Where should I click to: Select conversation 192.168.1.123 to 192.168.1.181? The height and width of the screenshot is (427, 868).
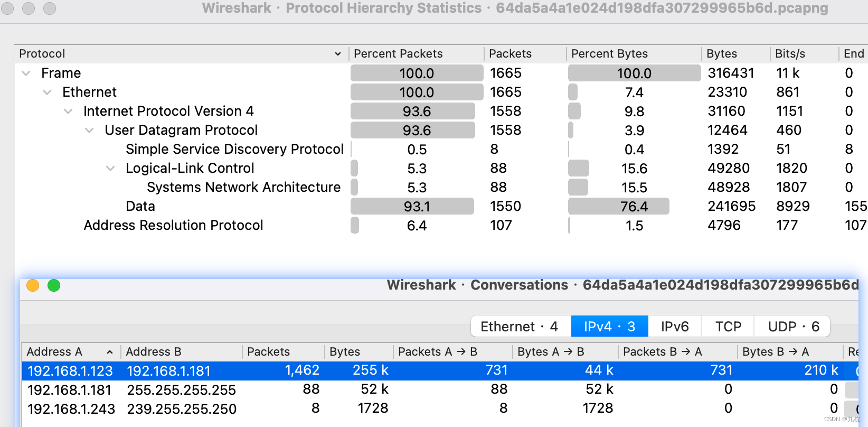click(x=440, y=370)
